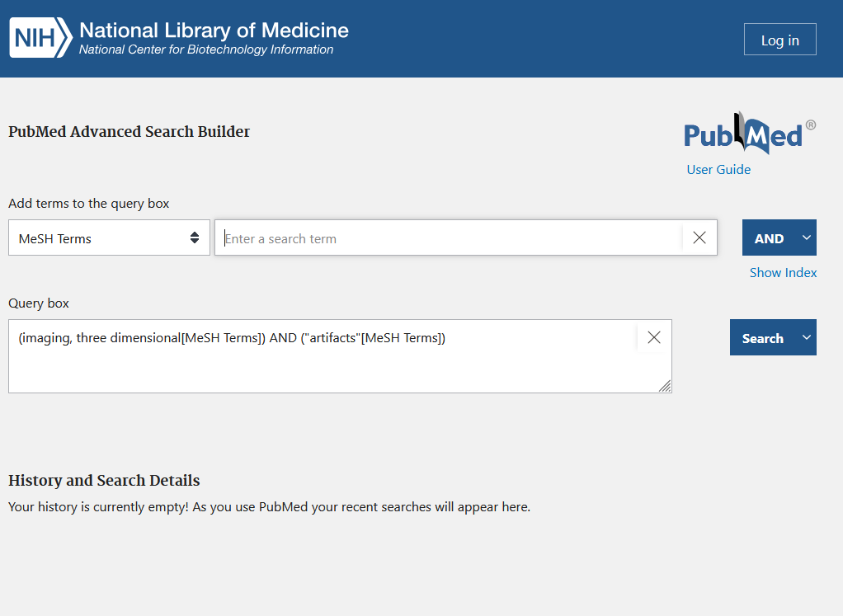
Task: Click the History and Search Details heading
Action: pyautogui.click(x=104, y=481)
